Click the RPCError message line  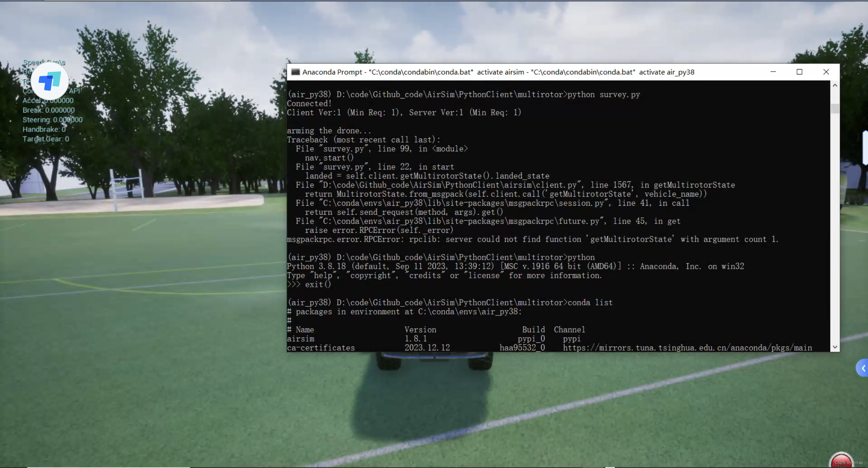[x=532, y=239]
